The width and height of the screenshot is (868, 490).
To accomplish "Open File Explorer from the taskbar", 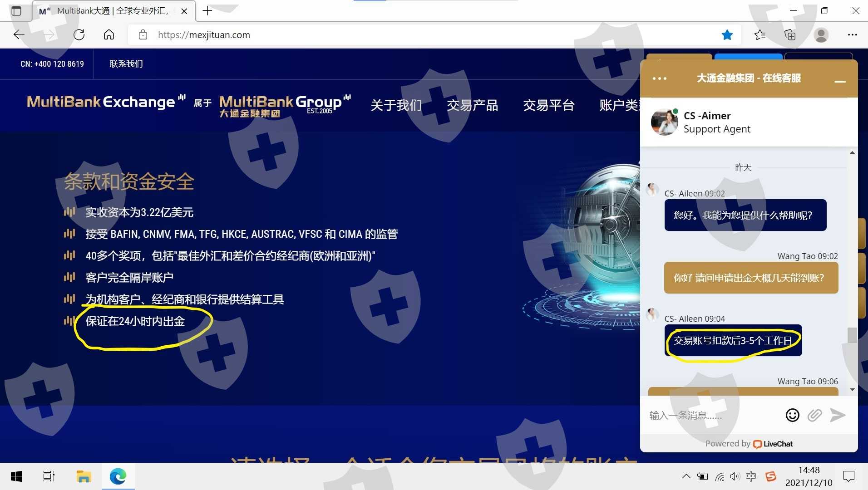I will [84, 476].
